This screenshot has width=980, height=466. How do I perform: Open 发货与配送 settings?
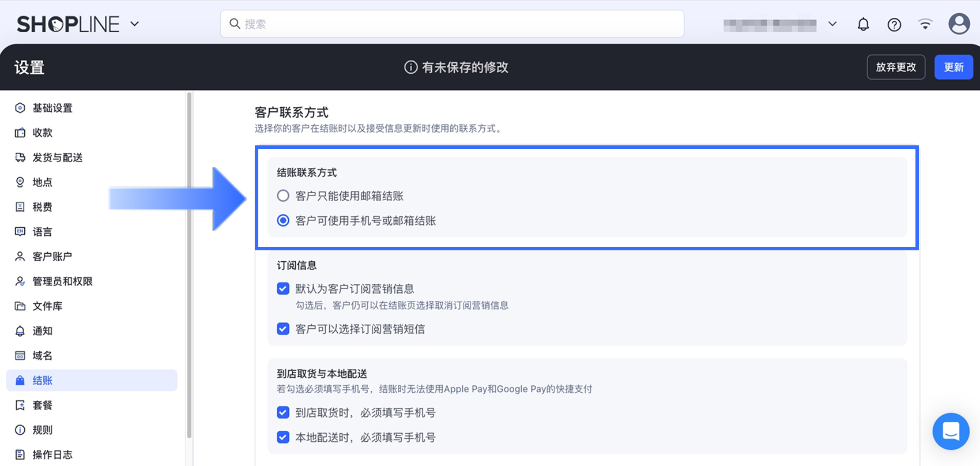[x=57, y=157]
